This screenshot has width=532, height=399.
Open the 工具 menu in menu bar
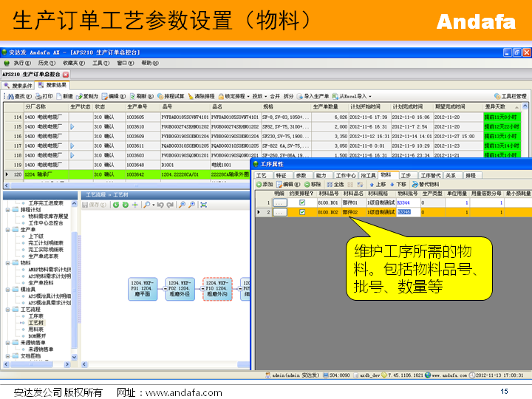[x=100, y=64]
